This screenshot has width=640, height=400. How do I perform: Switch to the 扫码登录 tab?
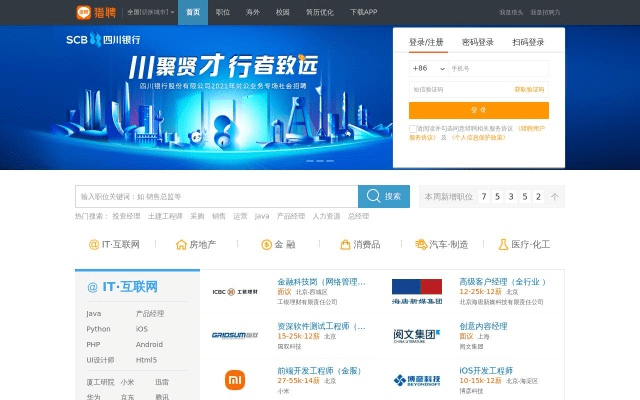pyautogui.click(x=528, y=42)
